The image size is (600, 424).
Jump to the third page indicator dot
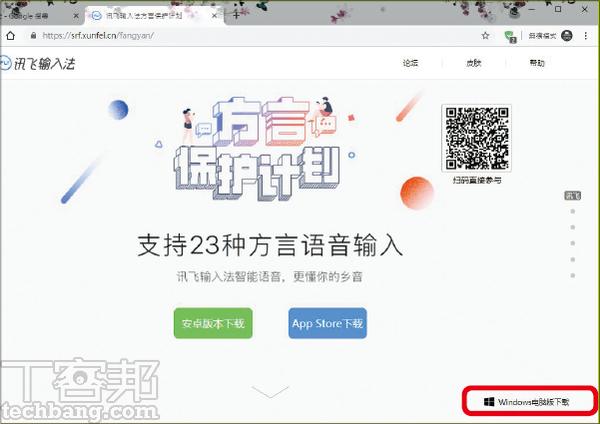pyautogui.click(x=572, y=227)
